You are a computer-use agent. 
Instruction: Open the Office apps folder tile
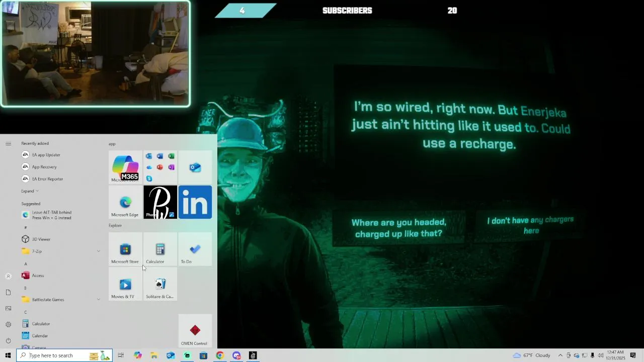tap(160, 167)
